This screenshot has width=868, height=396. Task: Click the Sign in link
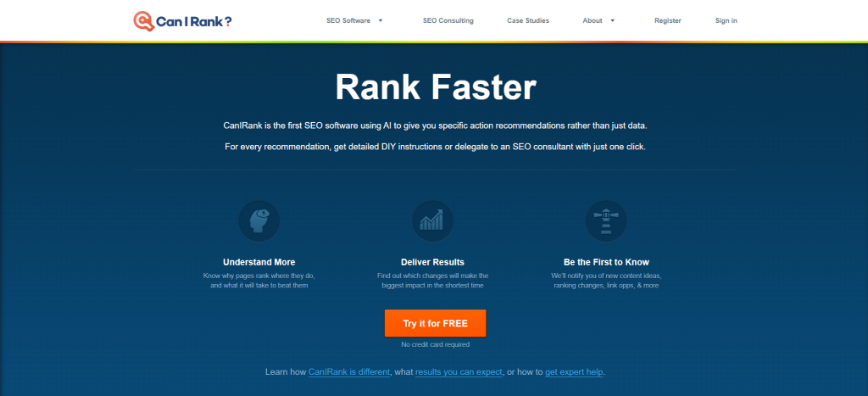coord(726,20)
